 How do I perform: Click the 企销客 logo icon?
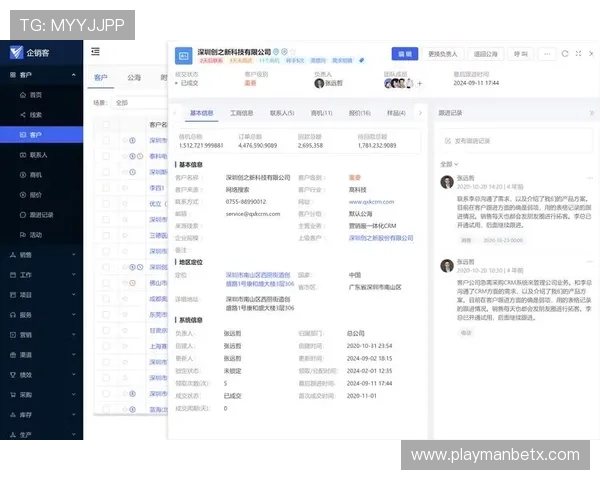point(16,52)
